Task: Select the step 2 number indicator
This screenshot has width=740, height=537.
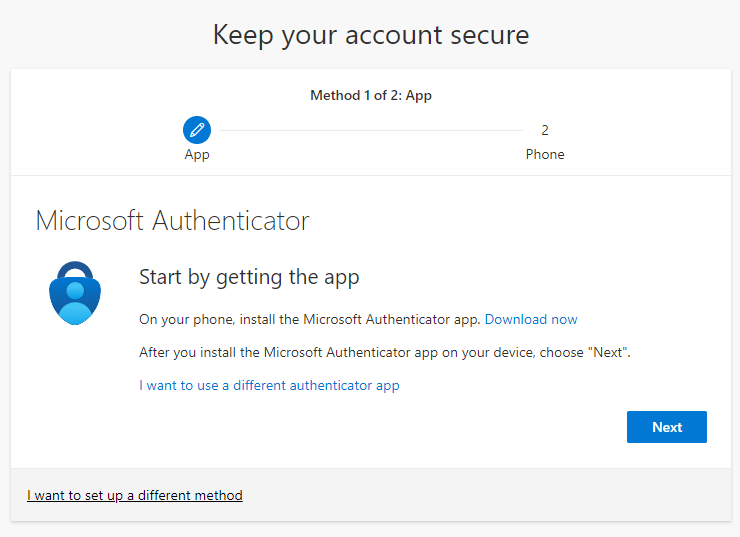Action: 545,130
